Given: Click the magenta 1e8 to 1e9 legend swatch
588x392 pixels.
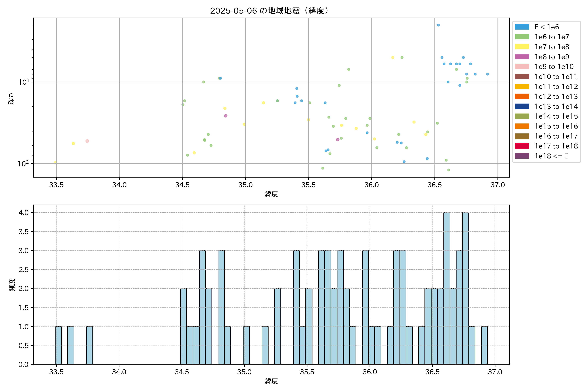Looking at the screenshot, I should point(522,57).
